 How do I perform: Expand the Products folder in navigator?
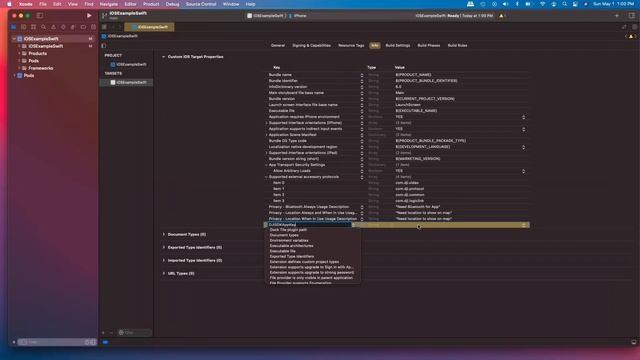tap(19, 53)
